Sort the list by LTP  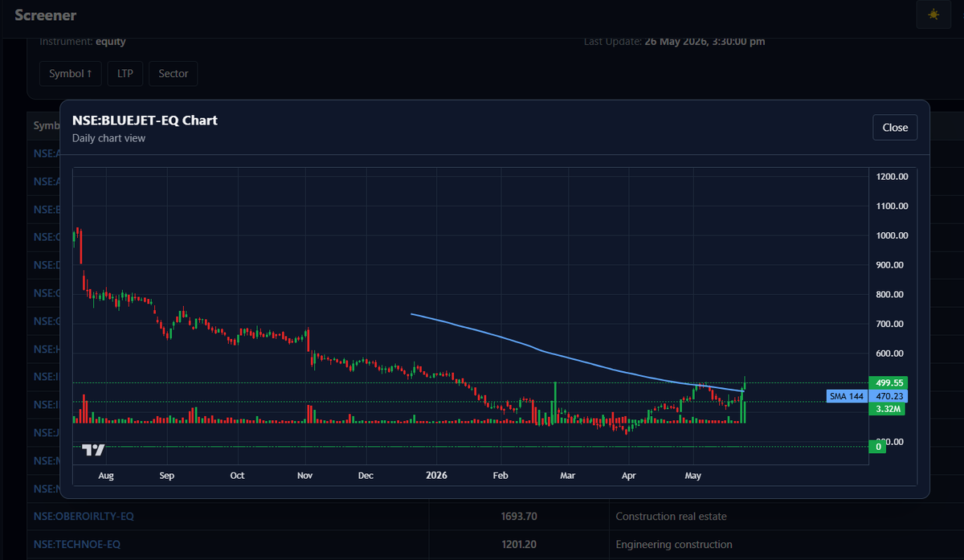(x=125, y=73)
